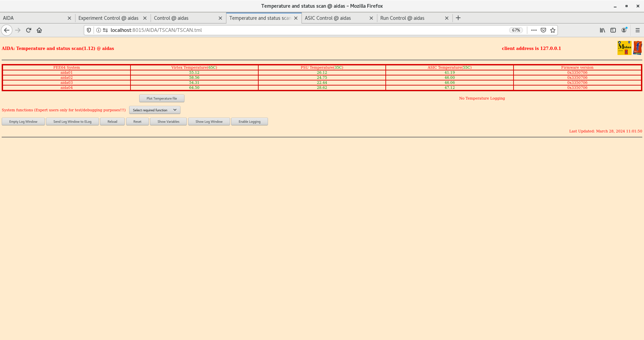The width and height of the screenshot is (644, 340).
Task: Click the URL address bar field
Action: click(x=302, y=30)
